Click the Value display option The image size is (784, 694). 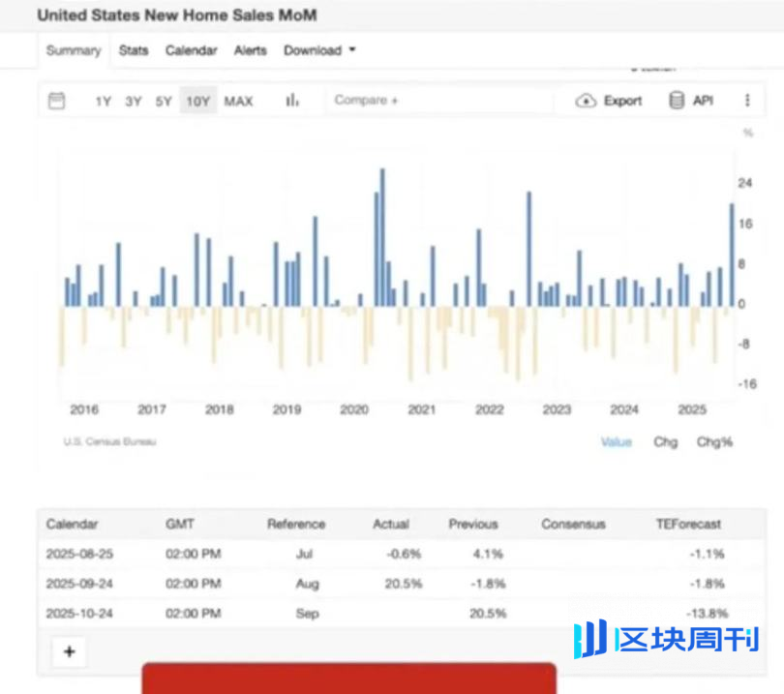[x=616, y=441]
